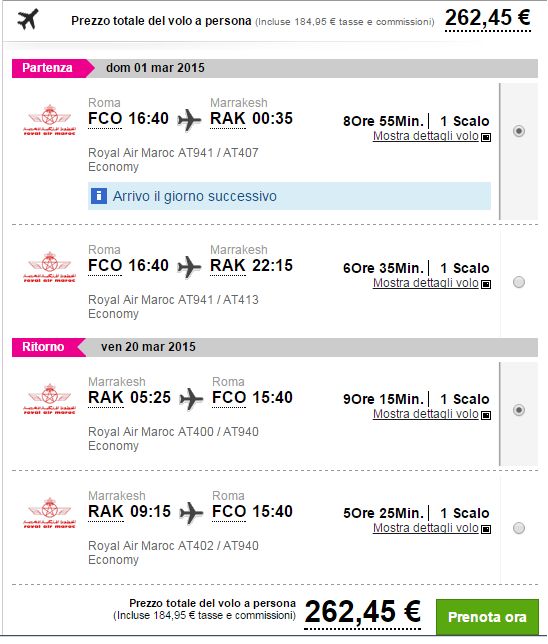Select the return flight departing RAK 09:15

point(519,528)
